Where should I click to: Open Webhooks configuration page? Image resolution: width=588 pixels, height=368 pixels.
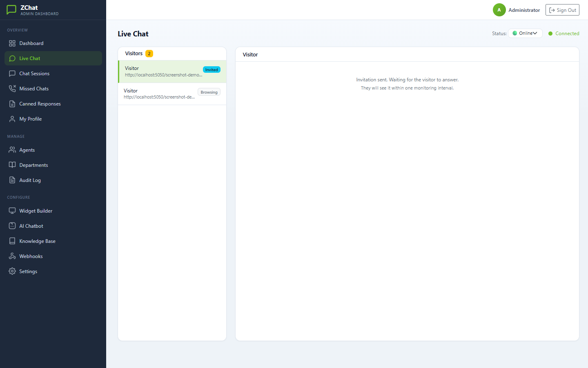click(x=53, y=256)
